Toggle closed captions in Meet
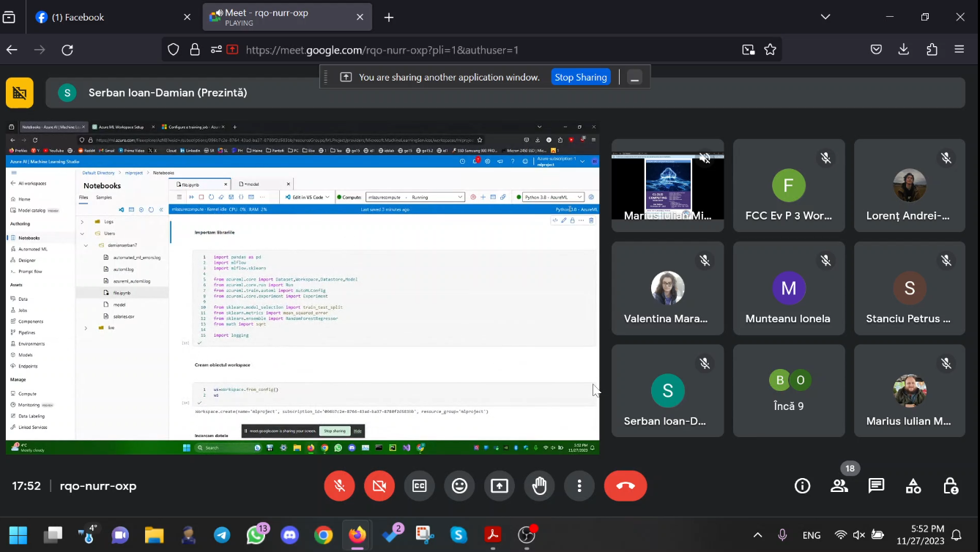The width and height of the screenshot is (980, 552). coord(420,486)
